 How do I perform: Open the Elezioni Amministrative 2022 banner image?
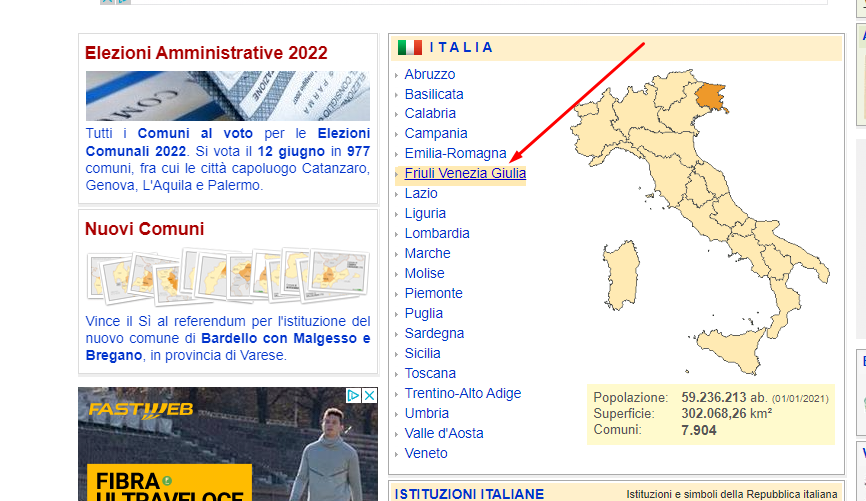pyautogui.click(x=227, y=96)
